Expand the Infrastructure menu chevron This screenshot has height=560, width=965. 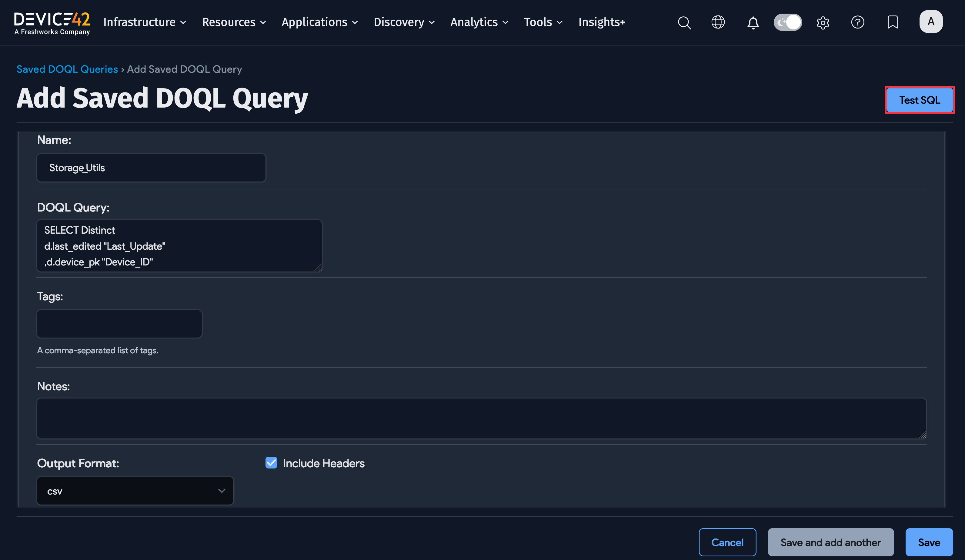pos(183,22)
